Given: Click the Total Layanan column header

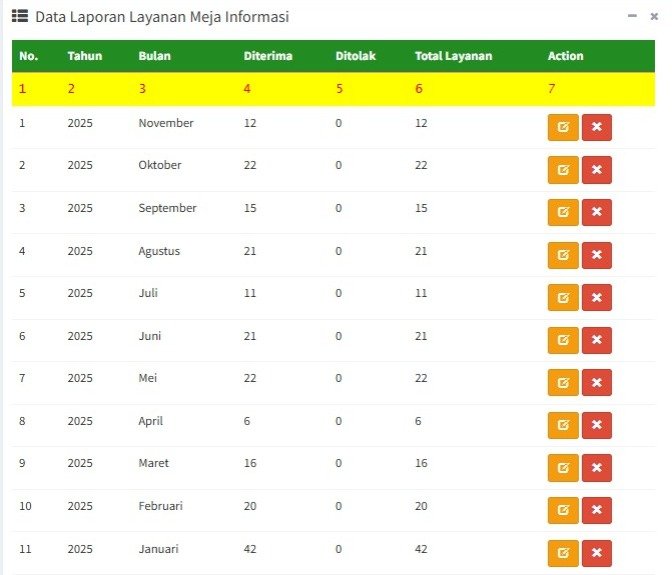Looking at the screenshot, I should click(x=453, y=56).
